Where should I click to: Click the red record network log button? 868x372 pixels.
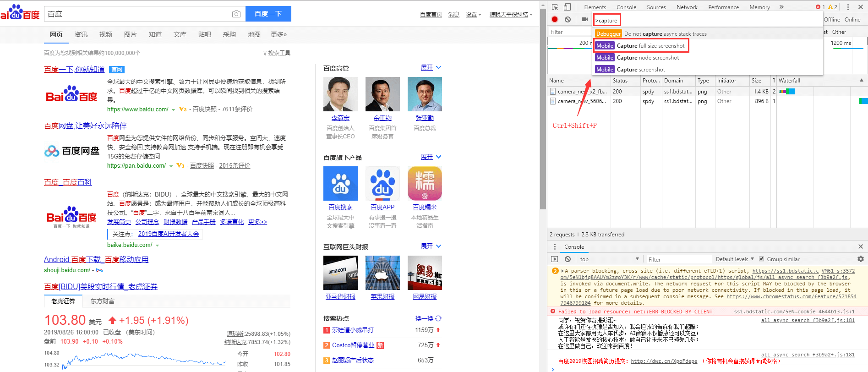[555, 19]
